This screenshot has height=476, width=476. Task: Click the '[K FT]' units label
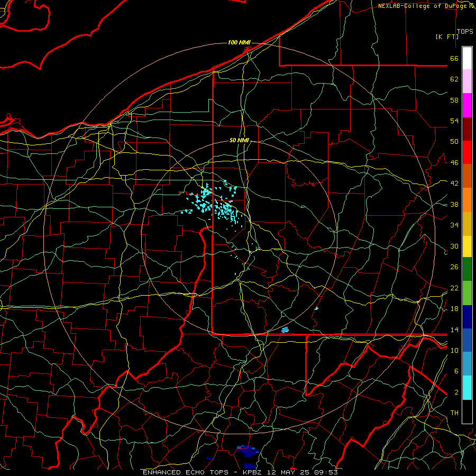click(447, 36)
